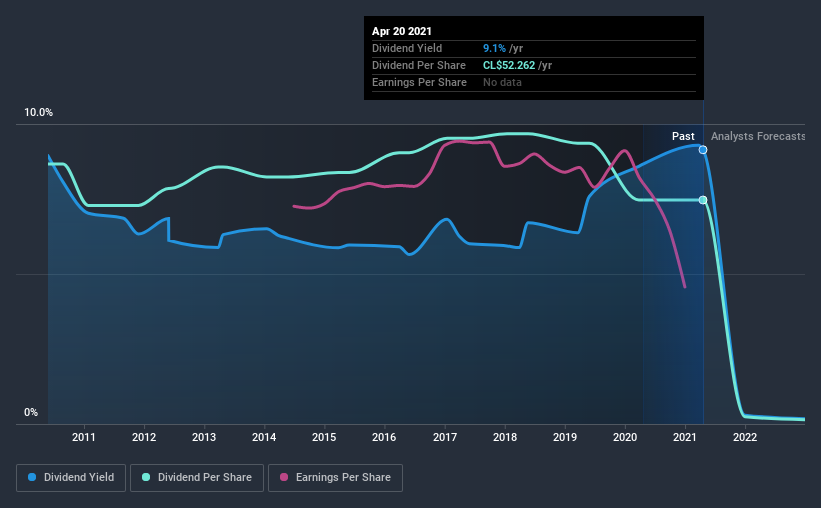Screen dimensions: 821x508
Task: Click the blue Dividend Yield legend dot
Action: (32, 477)
